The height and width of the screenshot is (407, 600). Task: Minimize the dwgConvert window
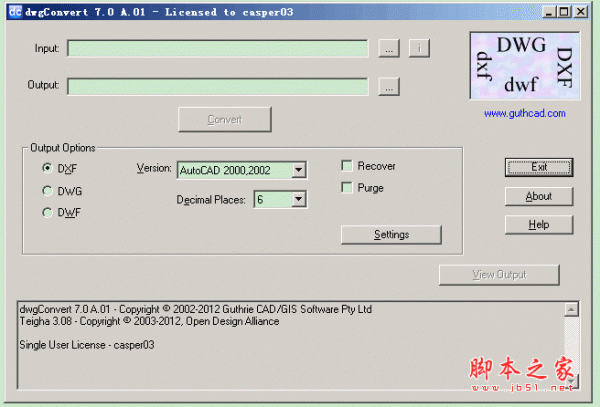coord(549,12)
